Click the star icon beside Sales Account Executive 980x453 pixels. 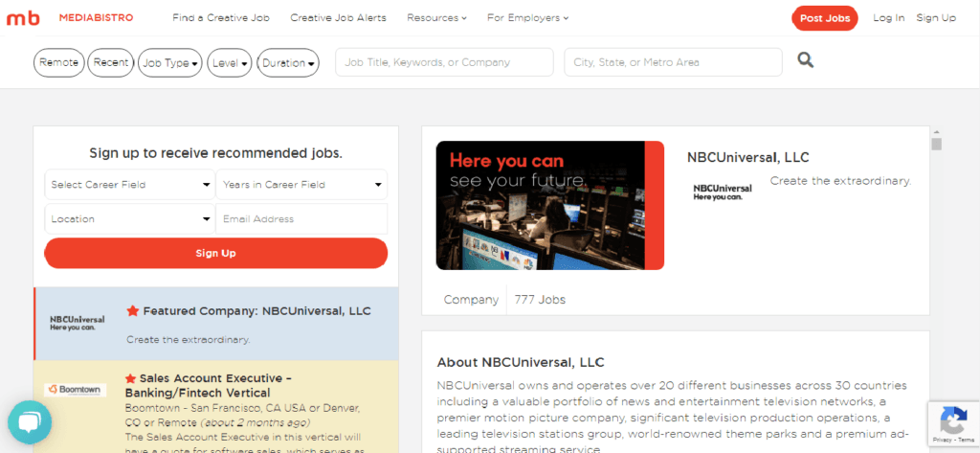click(x=132, y=378)
